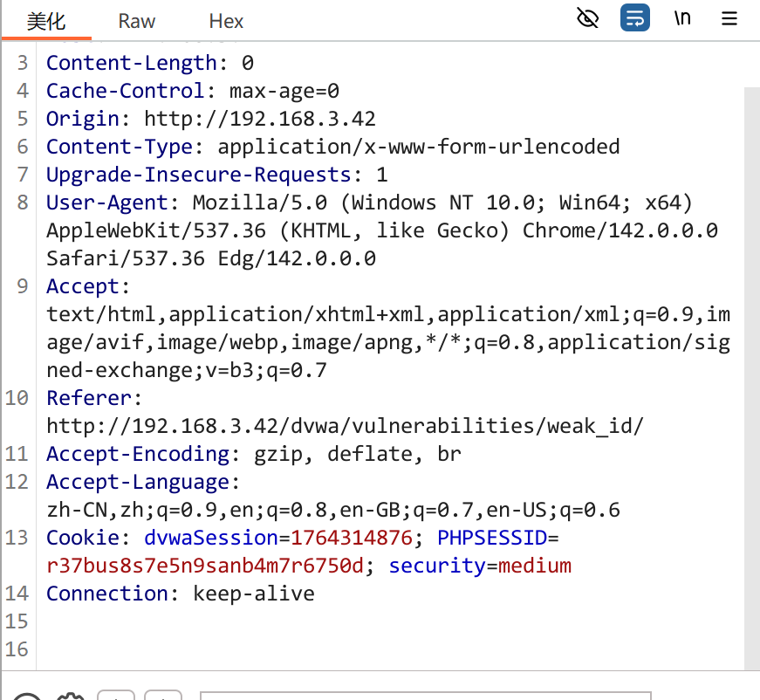
Task: Click the application/x-www-form-urlencoded value
Action: [x=419, y=147]
